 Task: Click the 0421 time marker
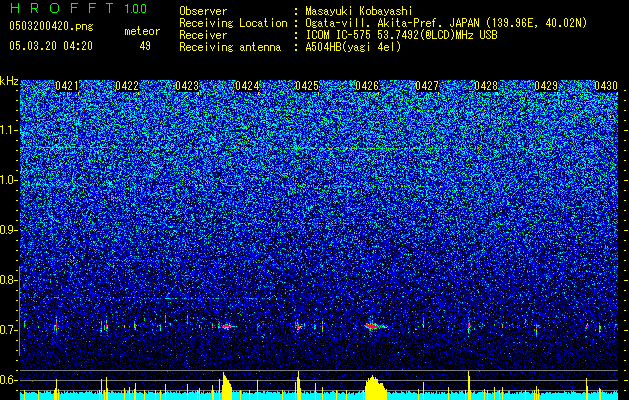coord(67,86)
